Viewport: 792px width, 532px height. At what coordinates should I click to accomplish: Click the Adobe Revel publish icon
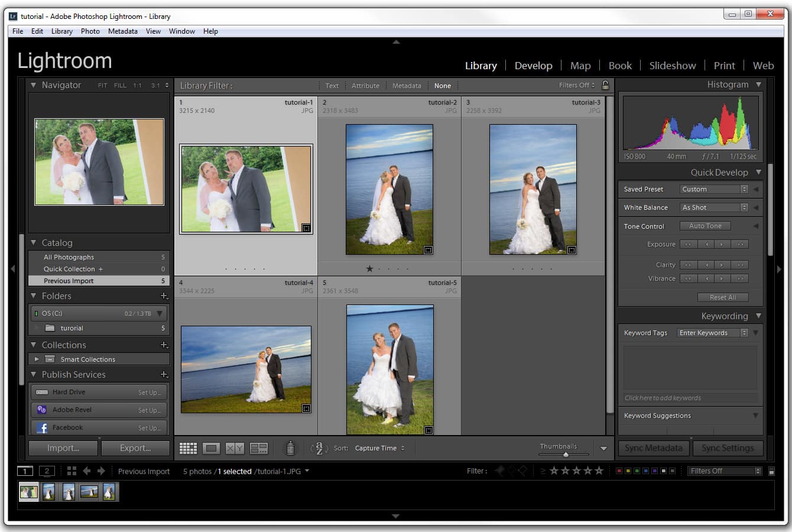point(41,409)
